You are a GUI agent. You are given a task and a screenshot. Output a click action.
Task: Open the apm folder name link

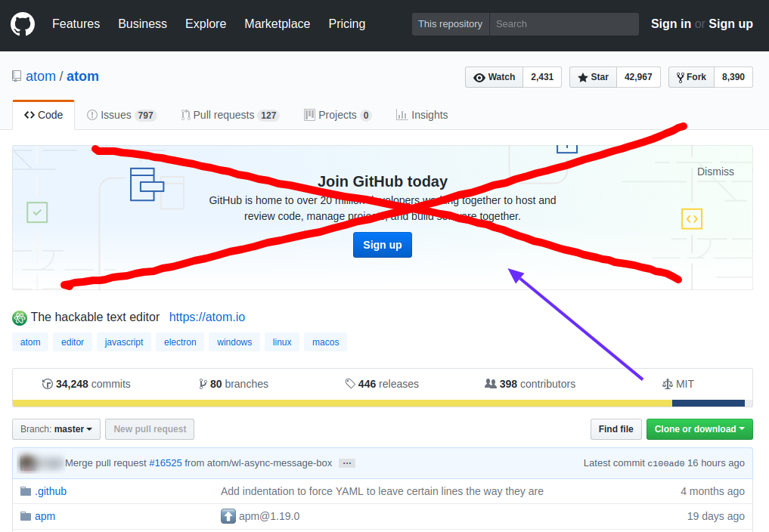(45, 516)
